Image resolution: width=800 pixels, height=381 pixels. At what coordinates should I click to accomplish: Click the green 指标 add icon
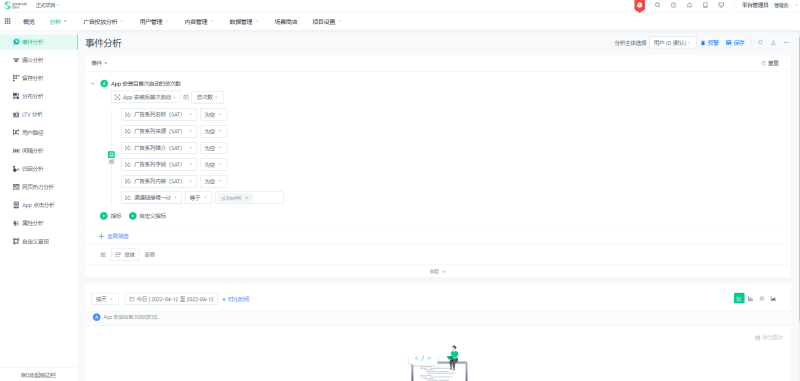(x=104, y=216)
